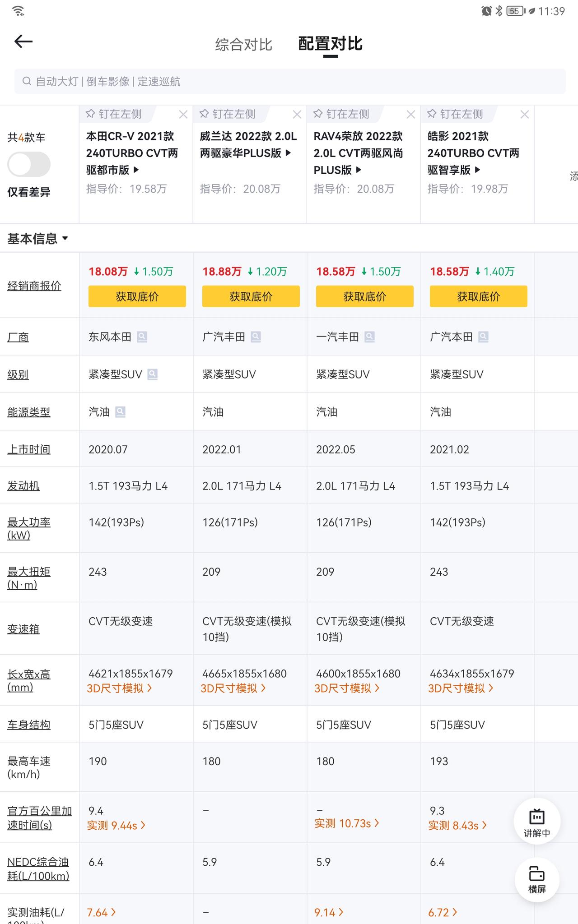
Task: View measured fuel 9.14 details
Action: click(x=329, y=913)
